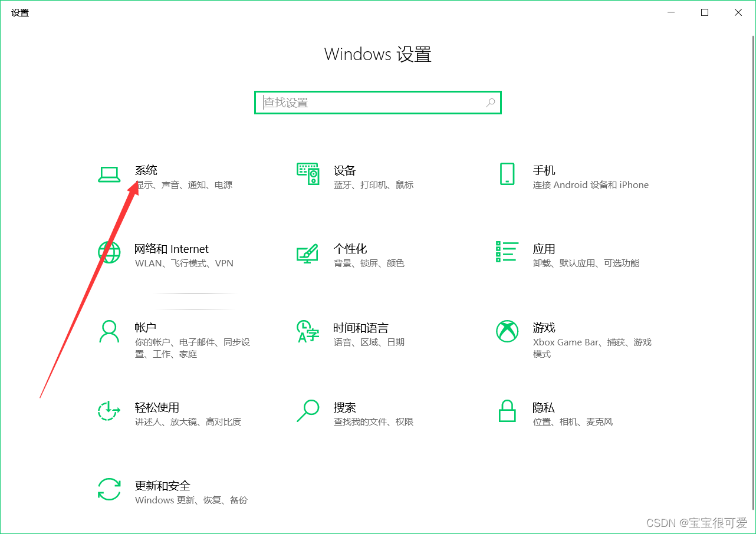This screenshot has width=756, height=534.
Task: Open the 应用 settings heading
Action: coord(544,249)
